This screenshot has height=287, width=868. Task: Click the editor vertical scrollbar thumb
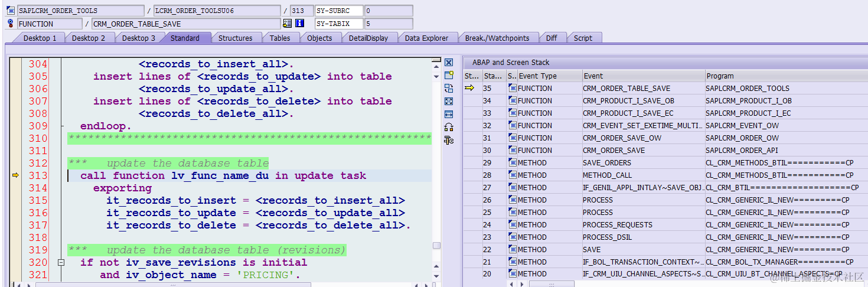(437, 246)
